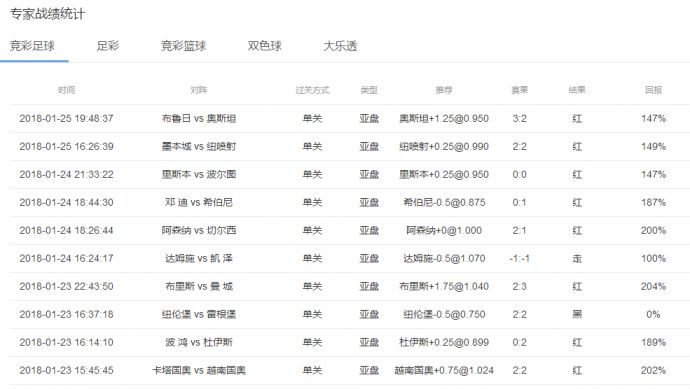Screen dimensions: 690x389
Task: Click match 纽伦堡 vs 雷根堡
Action: (x=199, y=315)
